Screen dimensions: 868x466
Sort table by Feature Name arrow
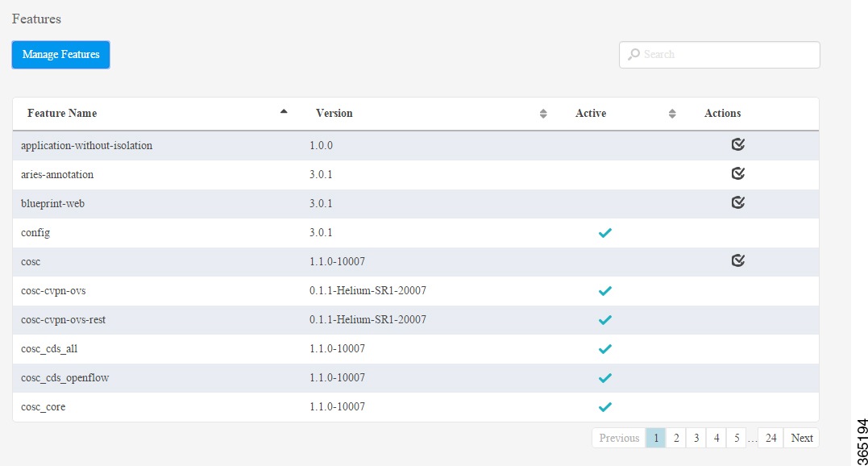[284, 113]
